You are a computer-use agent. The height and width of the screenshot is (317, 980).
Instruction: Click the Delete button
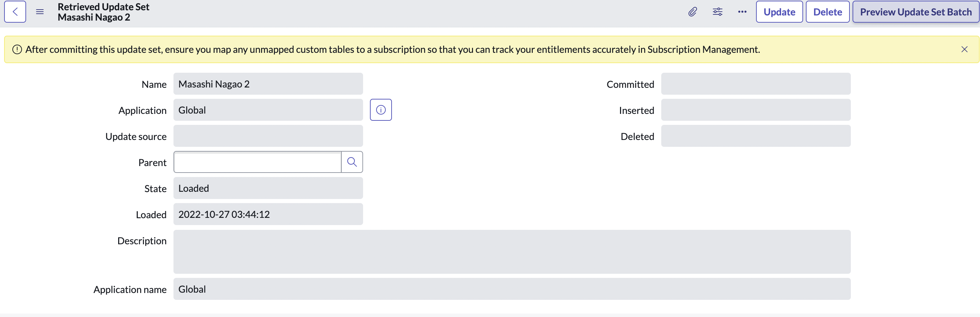[x=827, y=12]
